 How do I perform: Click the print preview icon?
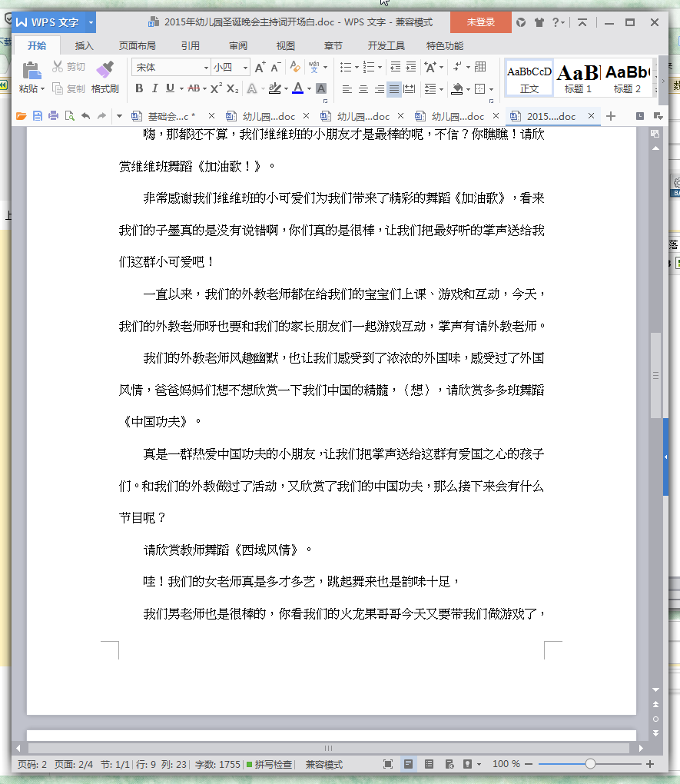(x=69, y=116)
